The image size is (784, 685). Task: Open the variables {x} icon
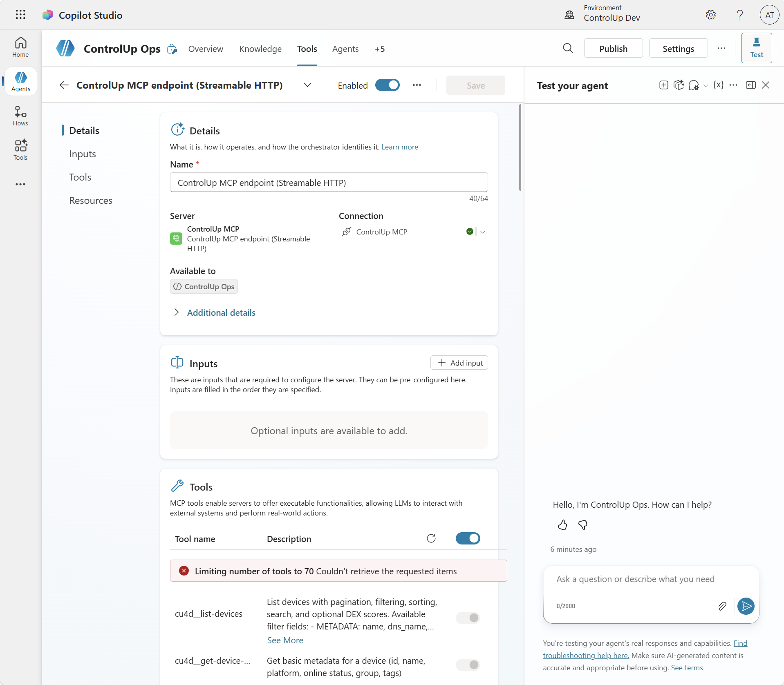point(719,85)
